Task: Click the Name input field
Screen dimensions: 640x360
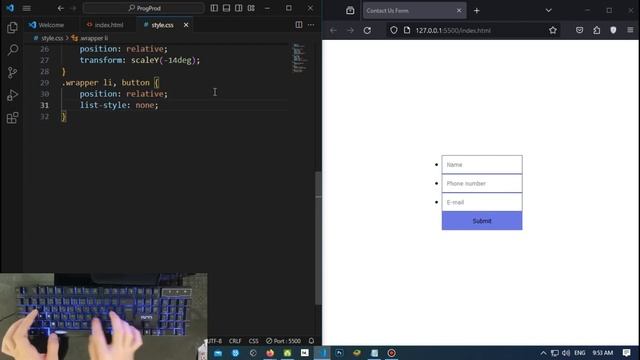Action: (x=482, y=164)
